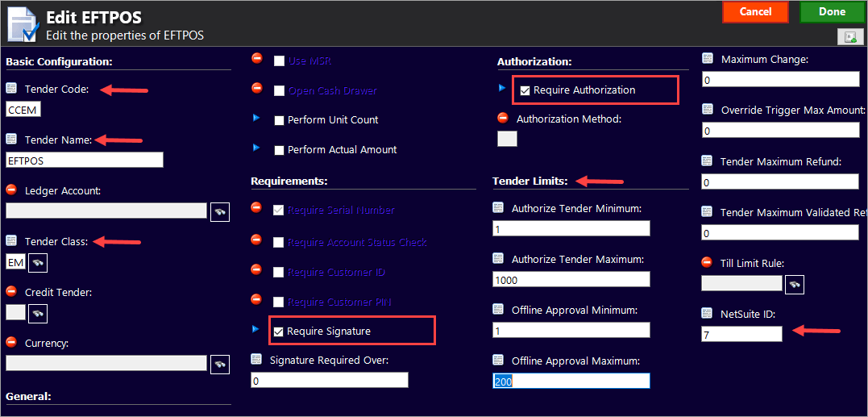Click the Tender Name input field
This screenshot has height=417, width=868.
pos(85,160)
